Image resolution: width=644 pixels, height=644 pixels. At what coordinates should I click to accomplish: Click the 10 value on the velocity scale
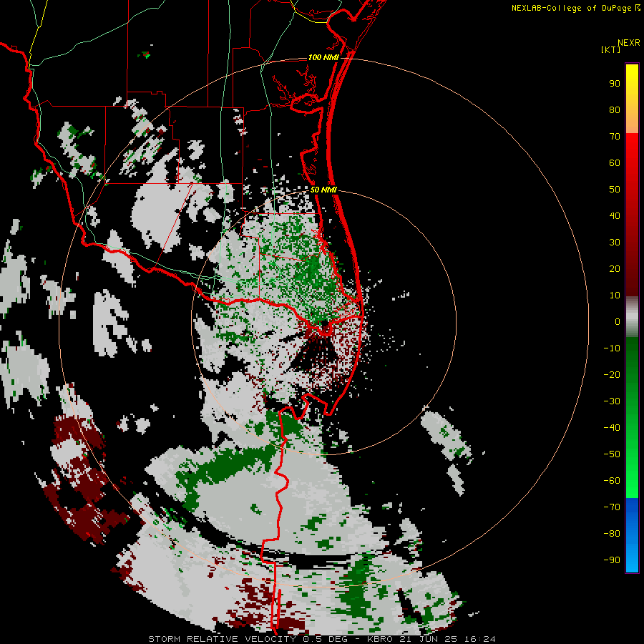click(x=615, y=296)
